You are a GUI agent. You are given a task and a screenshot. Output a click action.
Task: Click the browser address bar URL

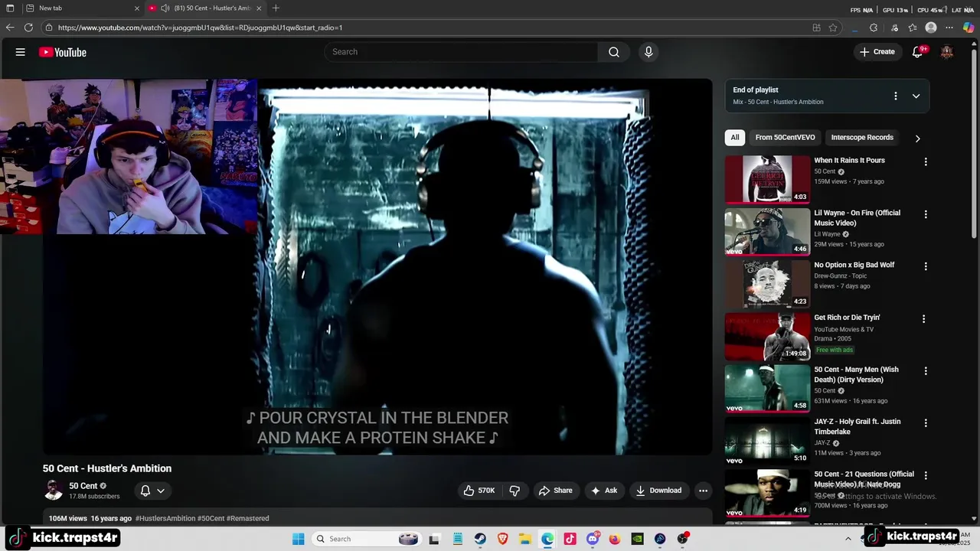click(200, 28)
